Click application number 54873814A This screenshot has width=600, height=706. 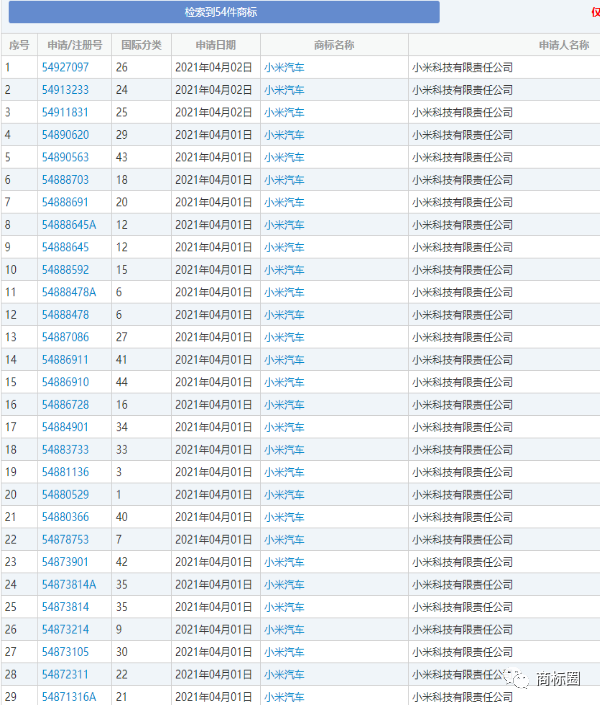pos(69,585)
